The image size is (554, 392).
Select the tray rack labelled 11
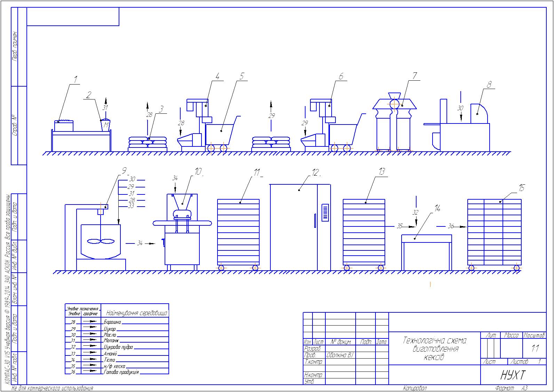238,234
